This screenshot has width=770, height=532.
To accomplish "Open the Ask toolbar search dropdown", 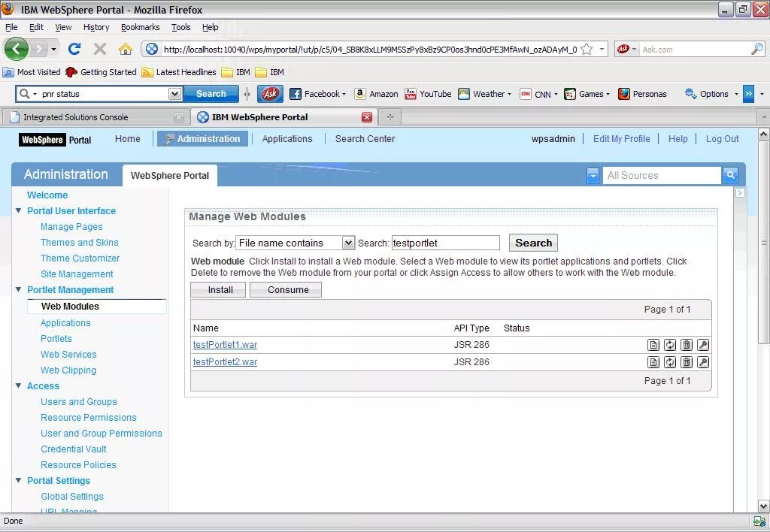I will point(174,94).
